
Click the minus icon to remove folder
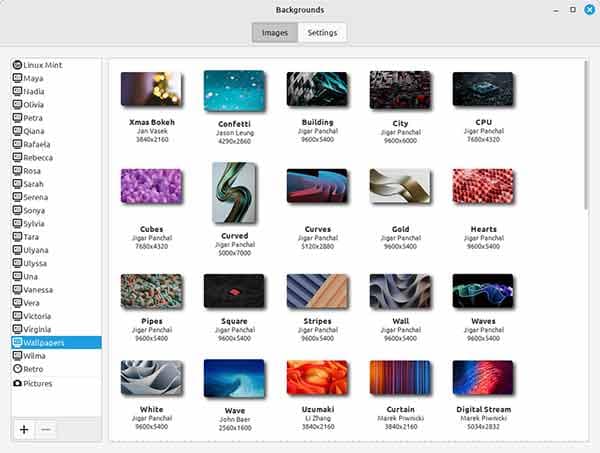pos(46,428)
